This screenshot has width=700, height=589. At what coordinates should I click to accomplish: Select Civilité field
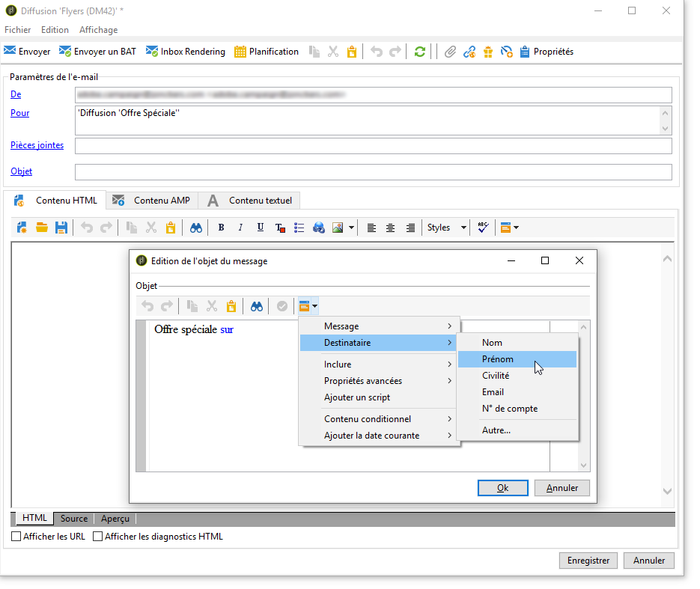coord(517,376)
